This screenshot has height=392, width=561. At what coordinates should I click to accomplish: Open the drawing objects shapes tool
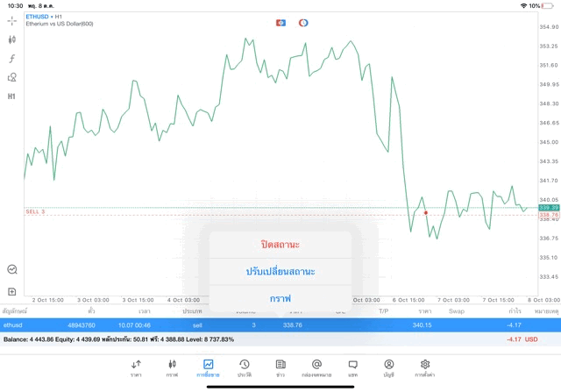tap(12, 77)
